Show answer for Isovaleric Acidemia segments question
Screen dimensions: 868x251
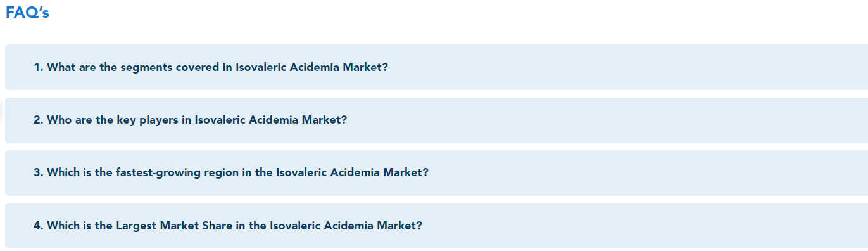[436, 67]
